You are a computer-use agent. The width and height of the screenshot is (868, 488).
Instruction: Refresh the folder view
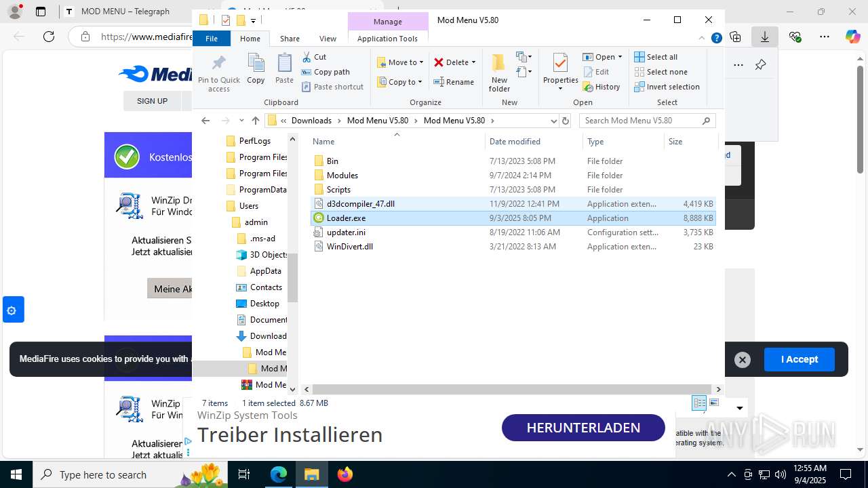point(566,121)
